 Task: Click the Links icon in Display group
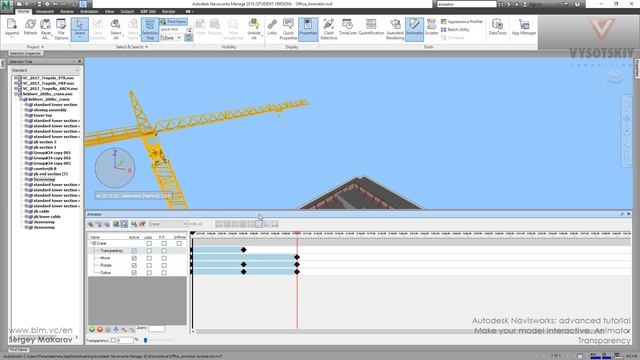(272, 27)
